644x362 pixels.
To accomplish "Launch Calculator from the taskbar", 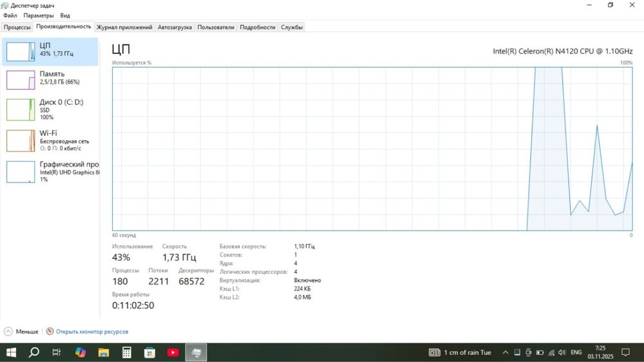I will click(126, 352).
